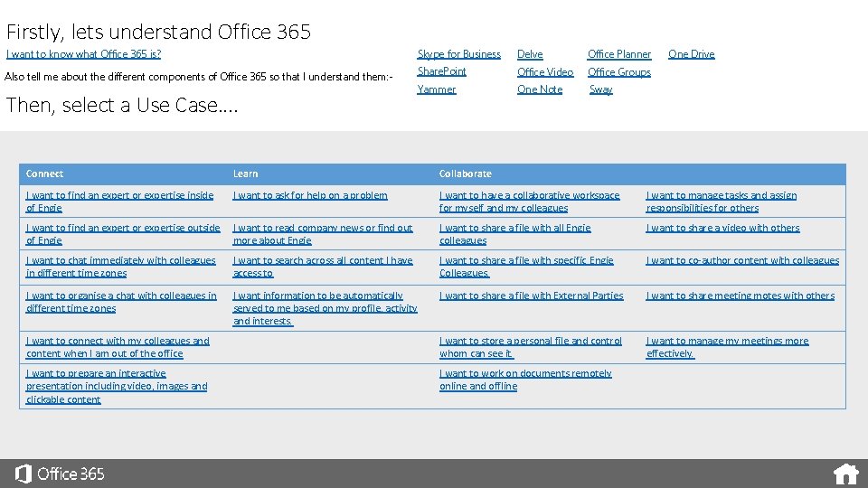
Task: Open the Skype for Business link
Action: click(459, 54)
